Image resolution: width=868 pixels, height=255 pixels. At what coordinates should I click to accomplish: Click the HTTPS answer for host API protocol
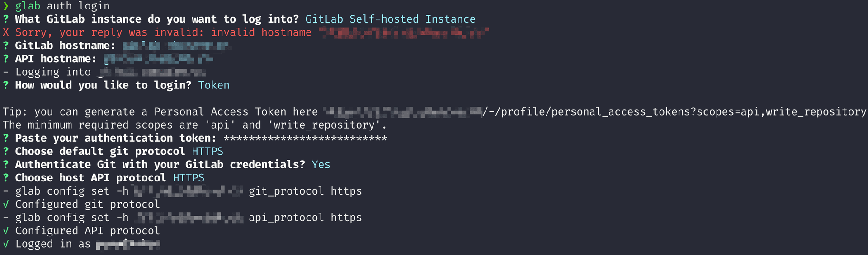click(189, 178)
